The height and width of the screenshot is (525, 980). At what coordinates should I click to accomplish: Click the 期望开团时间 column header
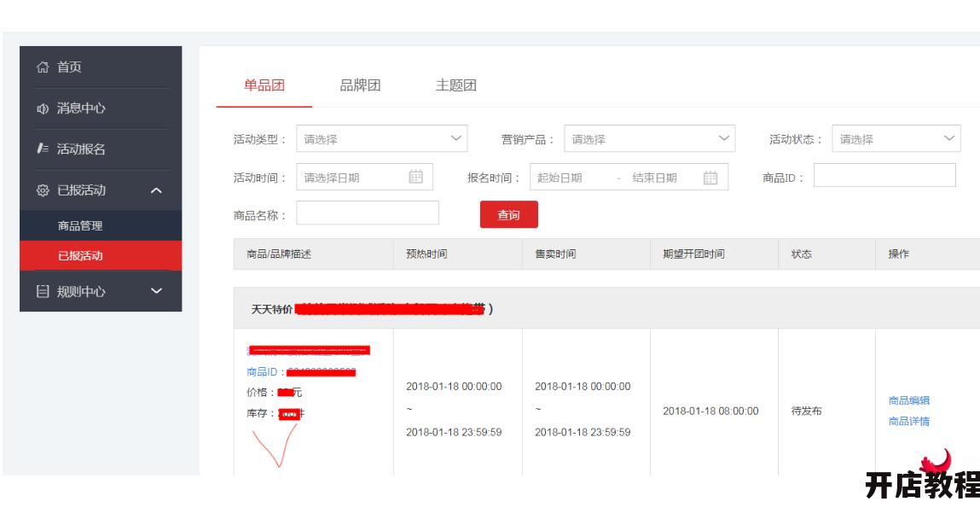coord(693,254)
